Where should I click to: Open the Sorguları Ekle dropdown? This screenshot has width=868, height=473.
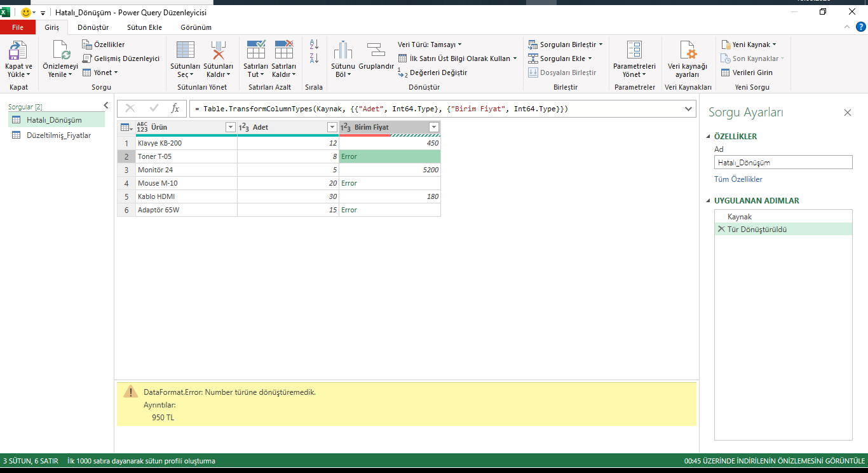[x=560, y=58]
